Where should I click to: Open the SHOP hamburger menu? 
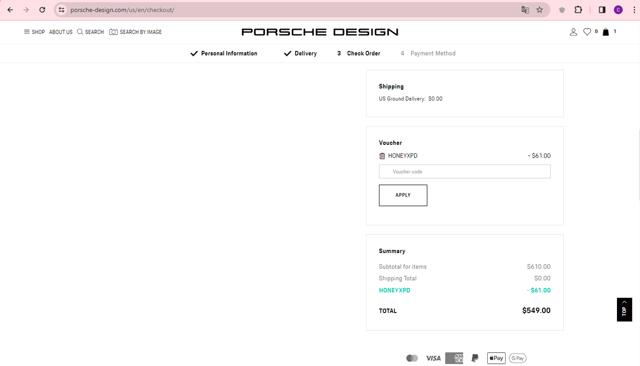point(34,32)
